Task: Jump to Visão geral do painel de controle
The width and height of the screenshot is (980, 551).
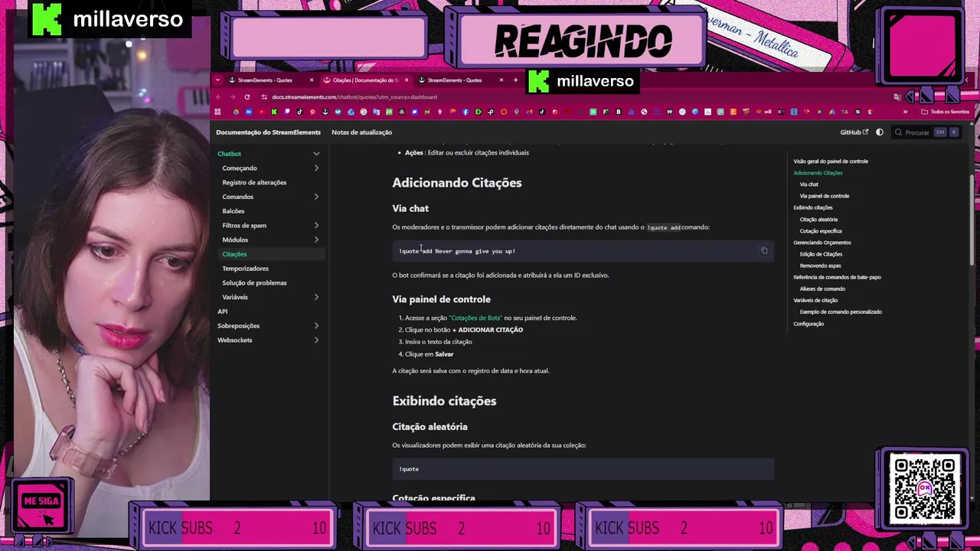Action: (831, 161)
